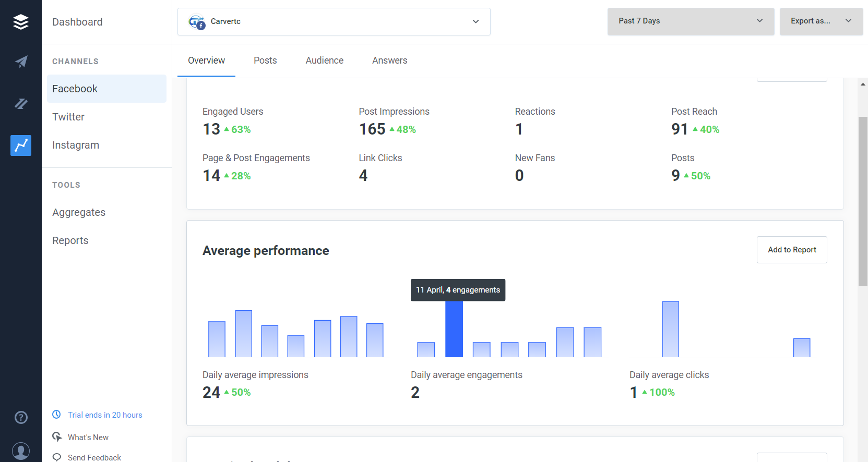The height and width of the screenshot is (462, 868).
Task: Switch to the Posts tab
Action: pyautogui.click(x=265, y=60)
